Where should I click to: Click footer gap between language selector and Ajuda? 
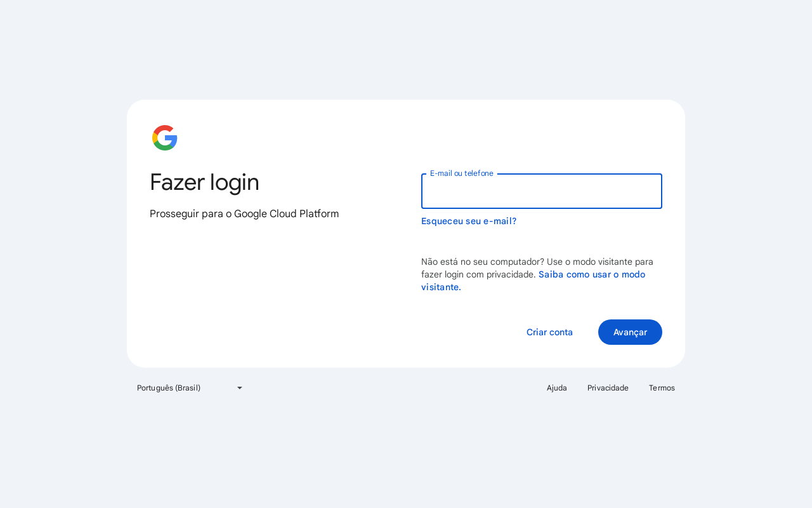coord(393,388)
